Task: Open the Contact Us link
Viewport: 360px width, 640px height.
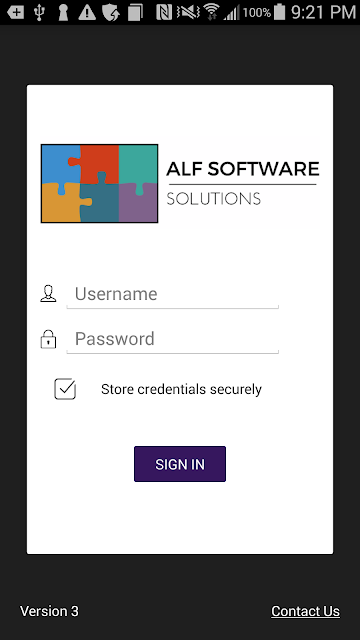Action: click(x=305, y=611)
